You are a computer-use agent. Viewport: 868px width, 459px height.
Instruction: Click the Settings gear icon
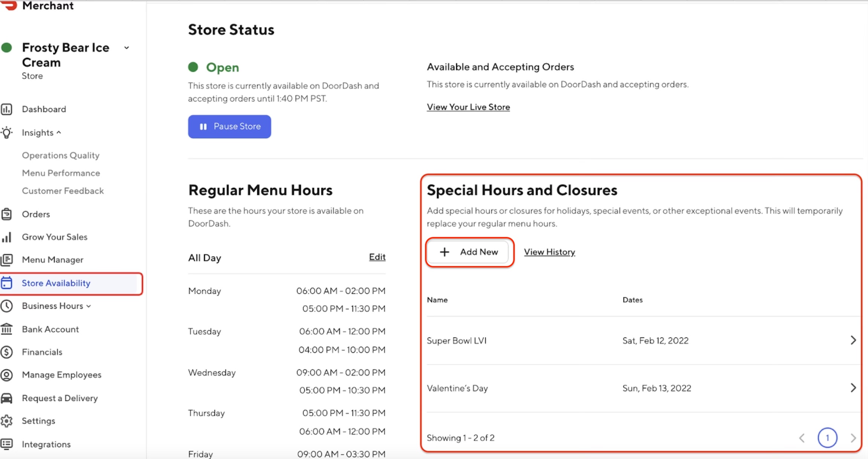click(x=6, y=421)
